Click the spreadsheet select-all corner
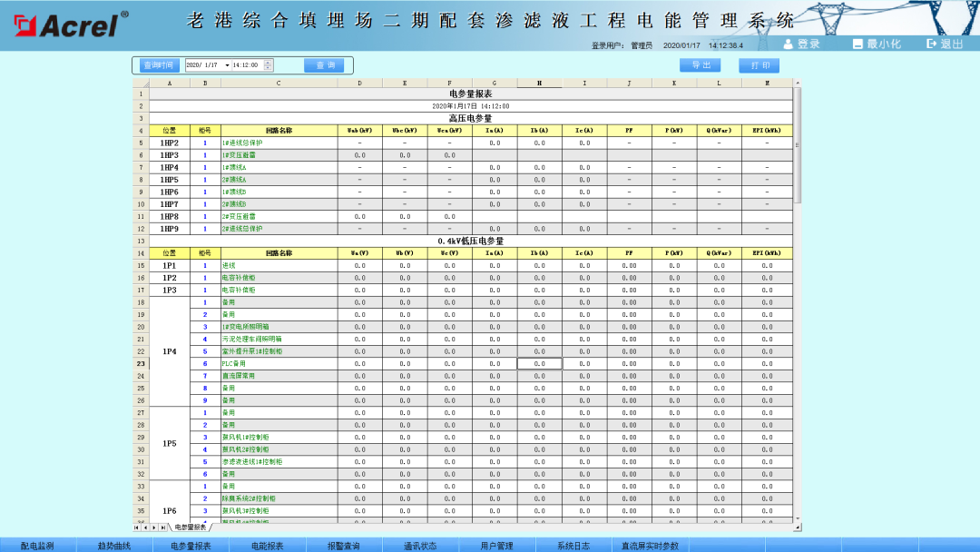 coord(141,84)
